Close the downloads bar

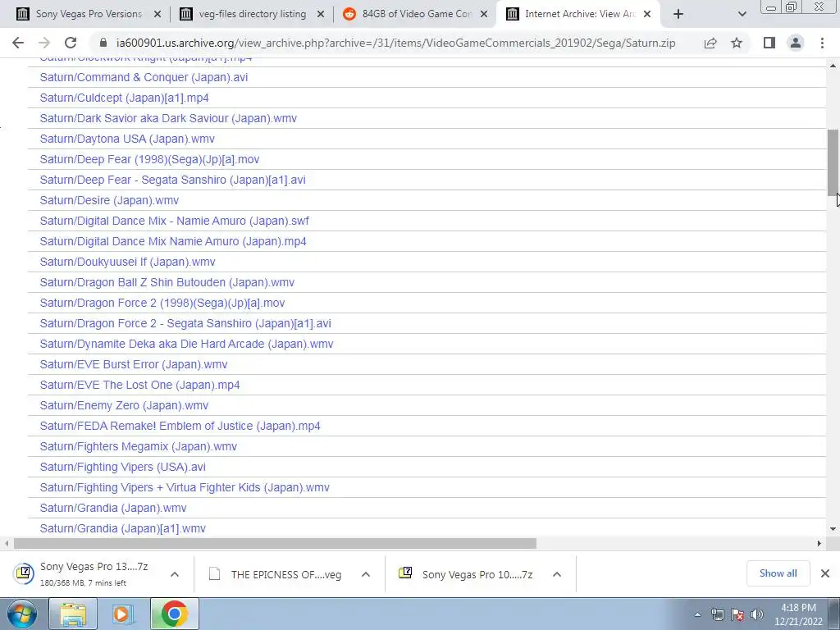tap(825, 573)
